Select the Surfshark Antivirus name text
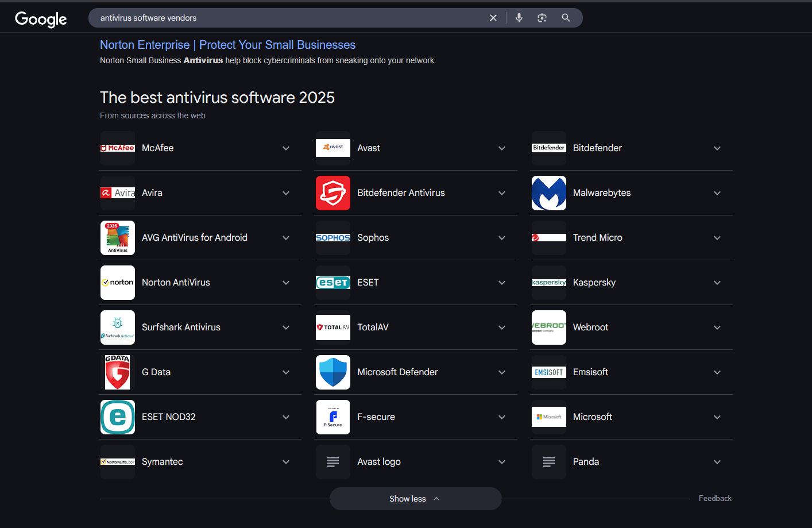The height and width of the screenshot is (528, 812). (x=181, y=327)
